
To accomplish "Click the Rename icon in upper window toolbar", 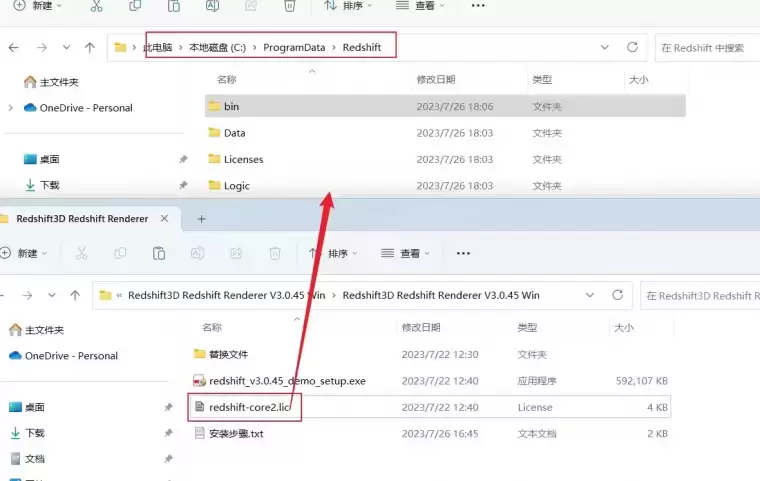I will pos(212,6).
